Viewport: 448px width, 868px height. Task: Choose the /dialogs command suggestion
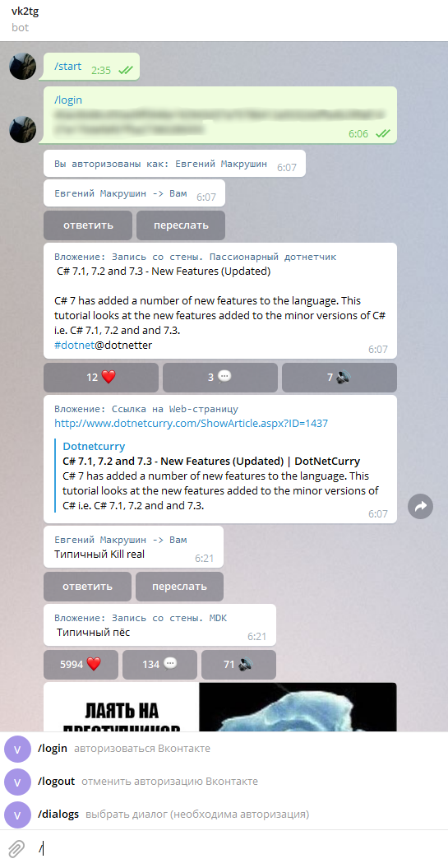224,815
